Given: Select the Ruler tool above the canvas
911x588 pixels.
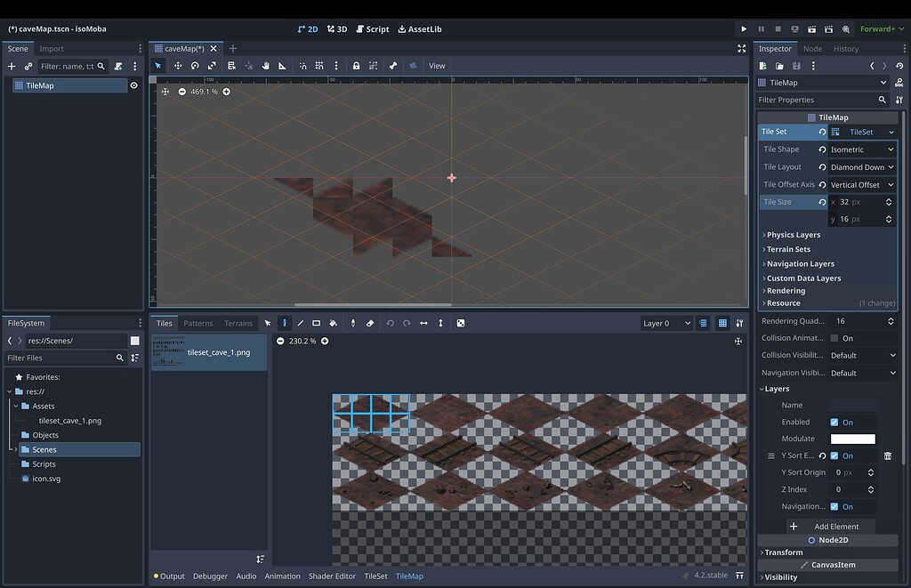Looking at the screenshot, I should 281,66.
